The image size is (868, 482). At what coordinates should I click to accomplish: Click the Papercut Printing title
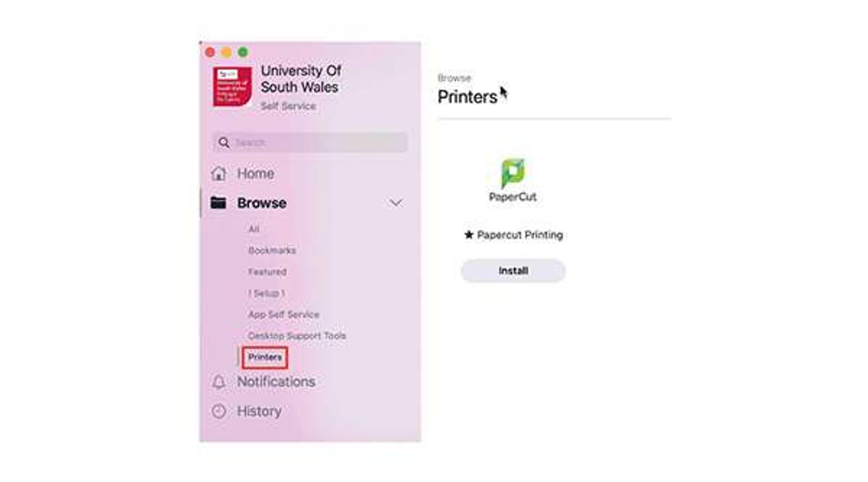(x=520, y=235)
